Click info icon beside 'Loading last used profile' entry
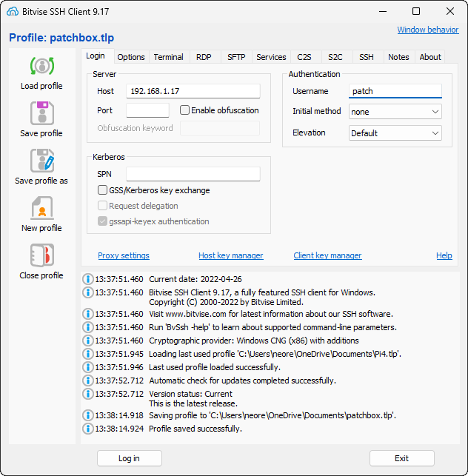Viewport: 468px width, 476px height. pos(88,354)
